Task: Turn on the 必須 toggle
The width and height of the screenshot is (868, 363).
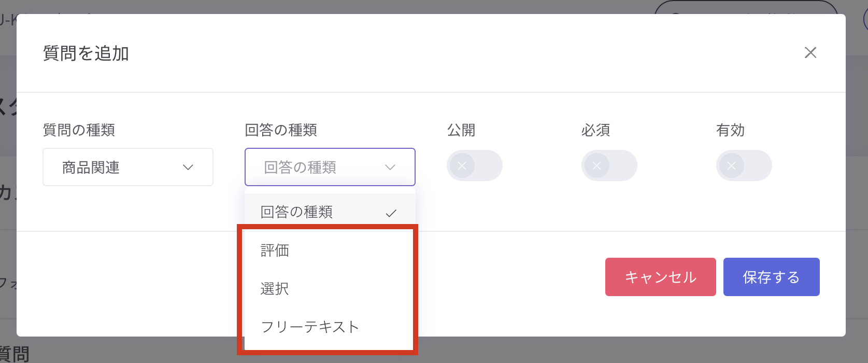Action: click(x=609, y=165)
